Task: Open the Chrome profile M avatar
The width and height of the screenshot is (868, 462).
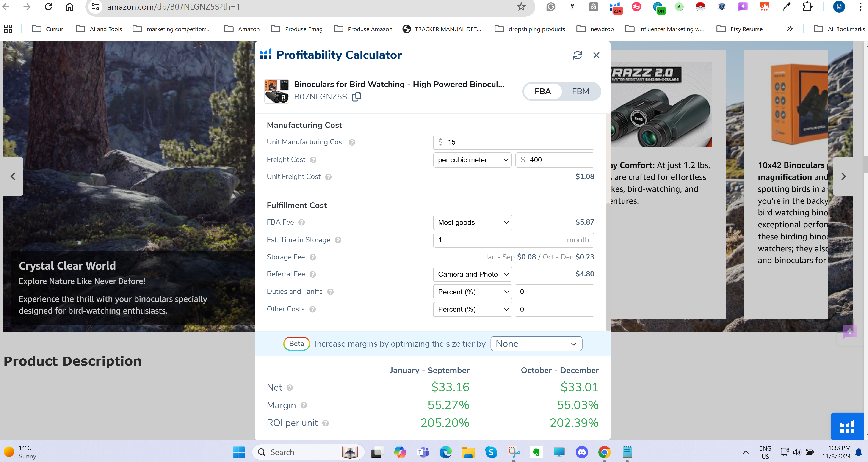Action: 839,7
